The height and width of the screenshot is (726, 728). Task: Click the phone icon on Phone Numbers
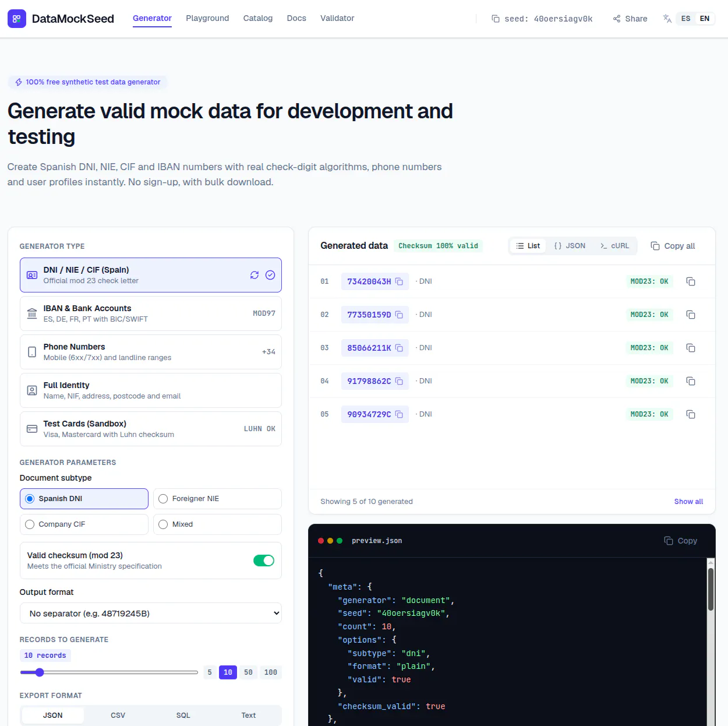32,352
